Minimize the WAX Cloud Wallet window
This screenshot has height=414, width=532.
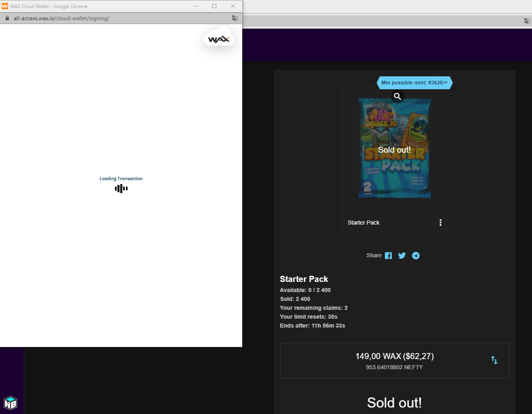pos(196,6)
